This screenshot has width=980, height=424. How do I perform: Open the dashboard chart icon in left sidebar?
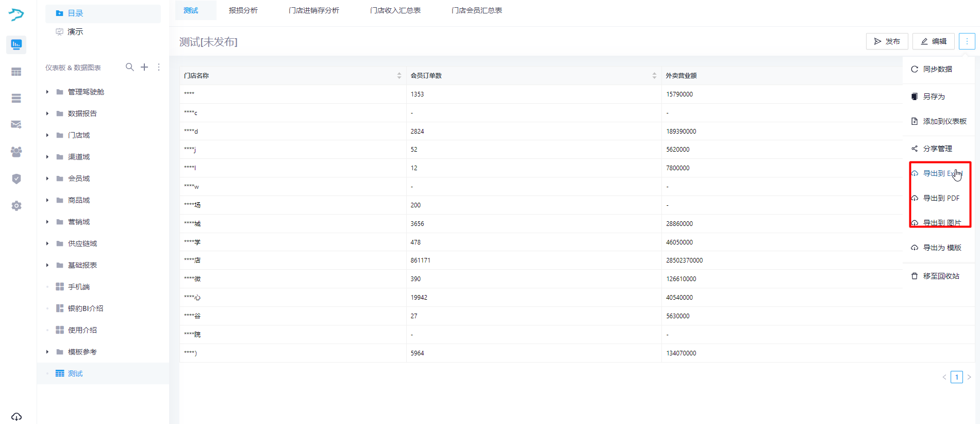(x=16, y=45)
